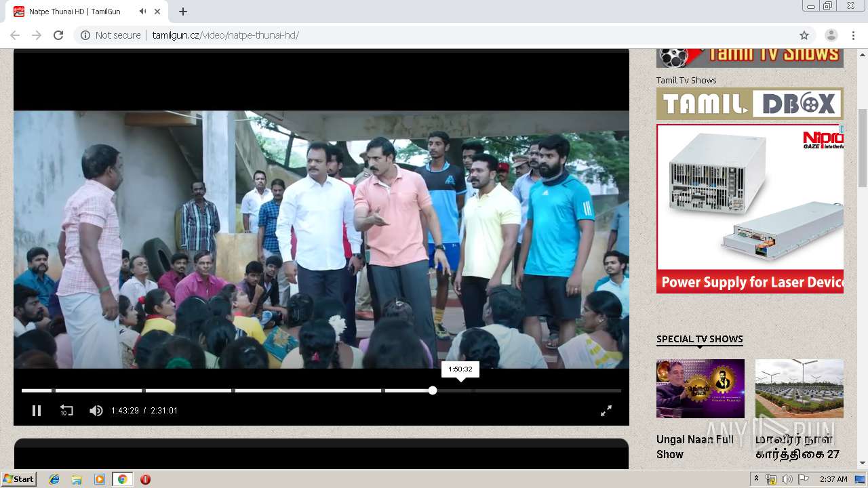The height and width of the screenshot is (488, 868).
Task: Open Windows Start menu
Action: pos(18,479)
